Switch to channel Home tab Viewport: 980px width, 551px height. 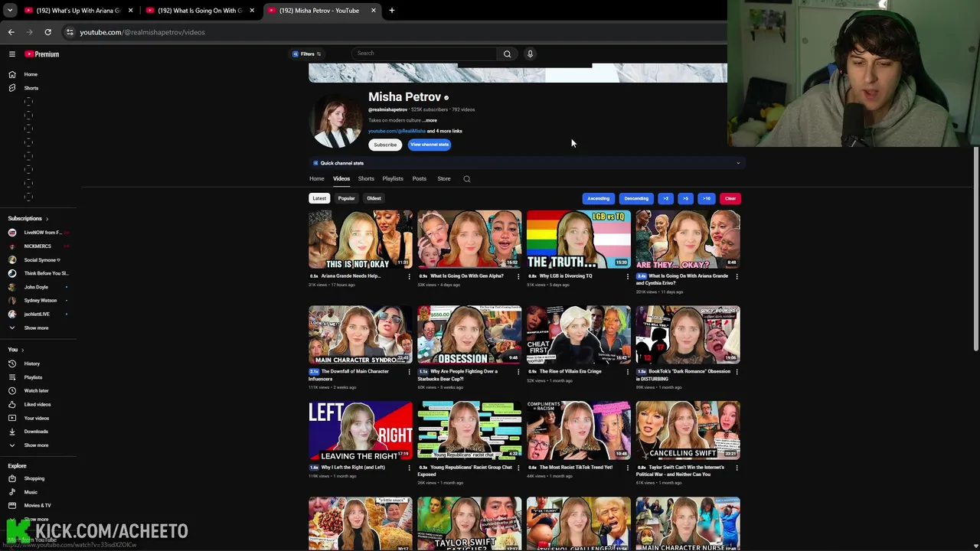[x=316, y=179]
